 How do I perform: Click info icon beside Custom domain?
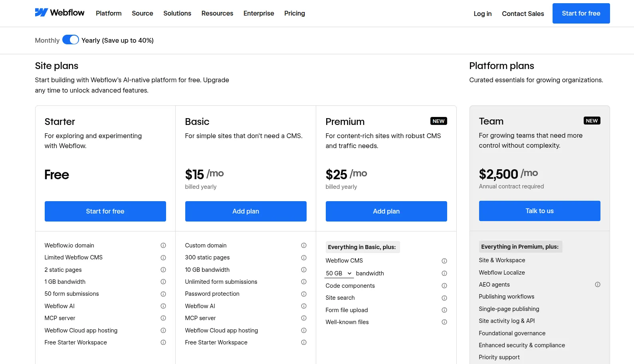click(x=304, y=245)
